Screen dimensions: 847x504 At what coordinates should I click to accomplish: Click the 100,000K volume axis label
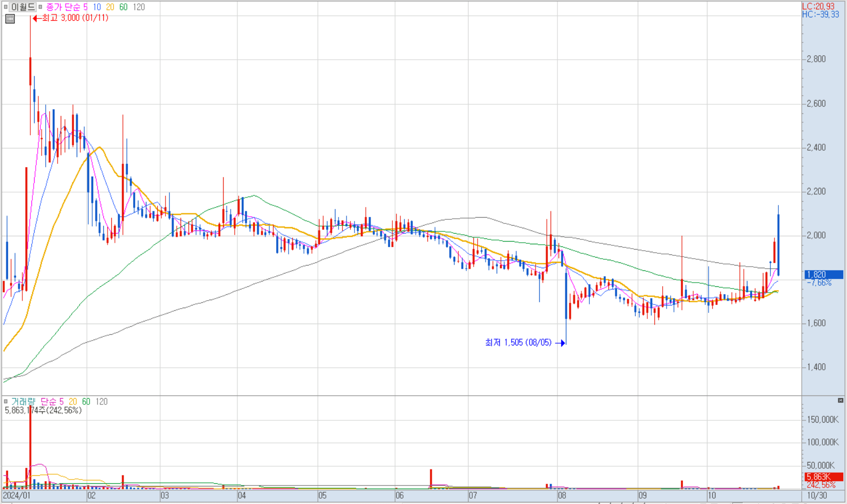coord(823,442)
